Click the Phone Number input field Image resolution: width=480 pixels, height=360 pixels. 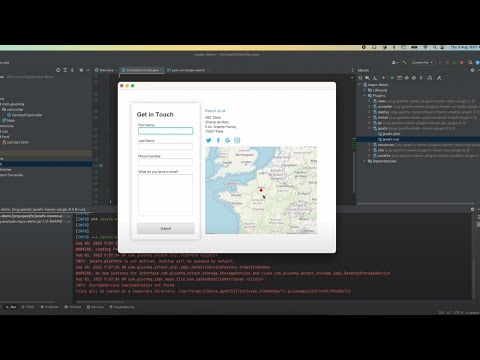[165, 162]
